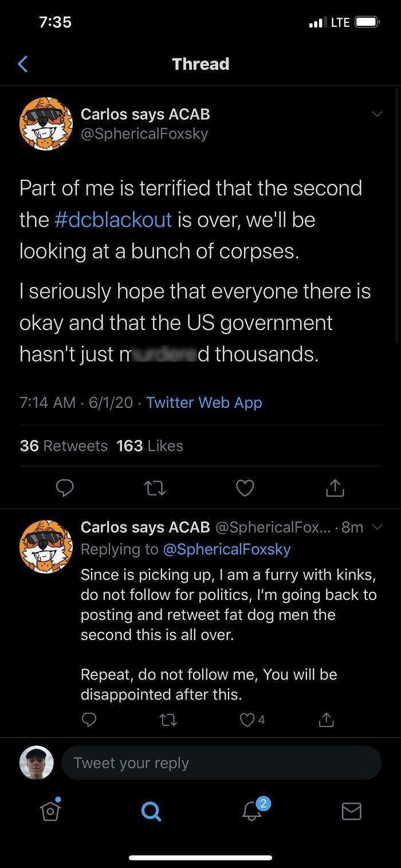This screenshot has height=868, width=401.
Task: Share the follow-up reply tweet
Action: [326, 720]
